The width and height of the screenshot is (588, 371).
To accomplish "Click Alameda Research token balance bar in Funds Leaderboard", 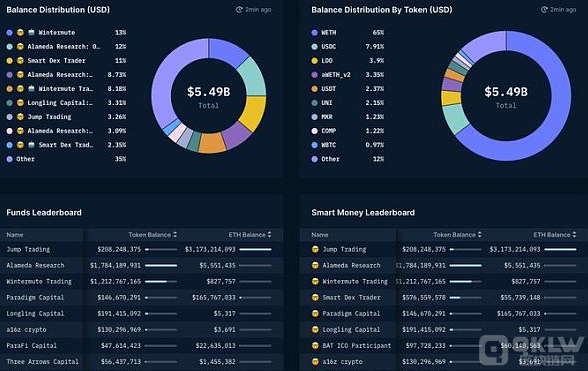I will [x=161, y=266].
